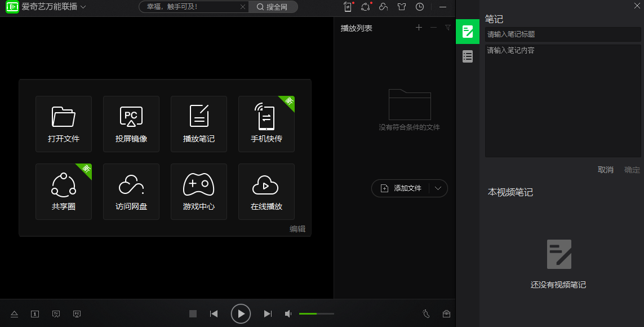Click the 请输入笔记标题 note title field
Screen dimensions: 644x327
tap(563, 34)
